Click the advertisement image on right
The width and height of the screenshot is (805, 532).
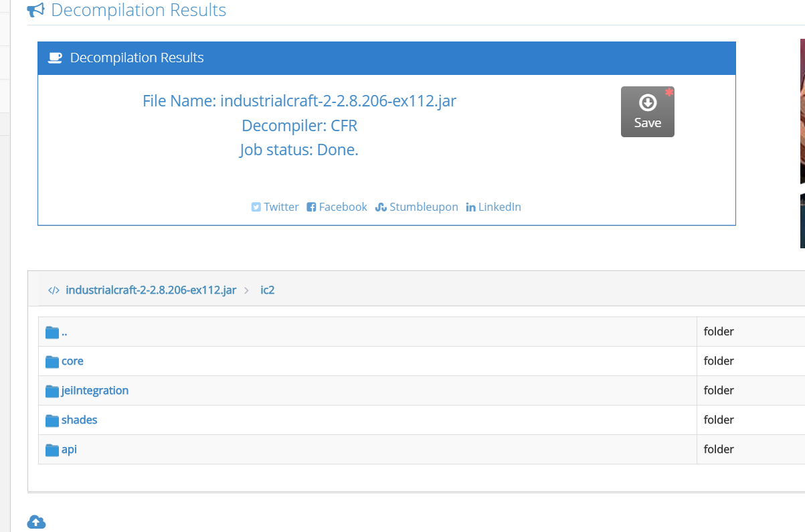pos(802,144)
